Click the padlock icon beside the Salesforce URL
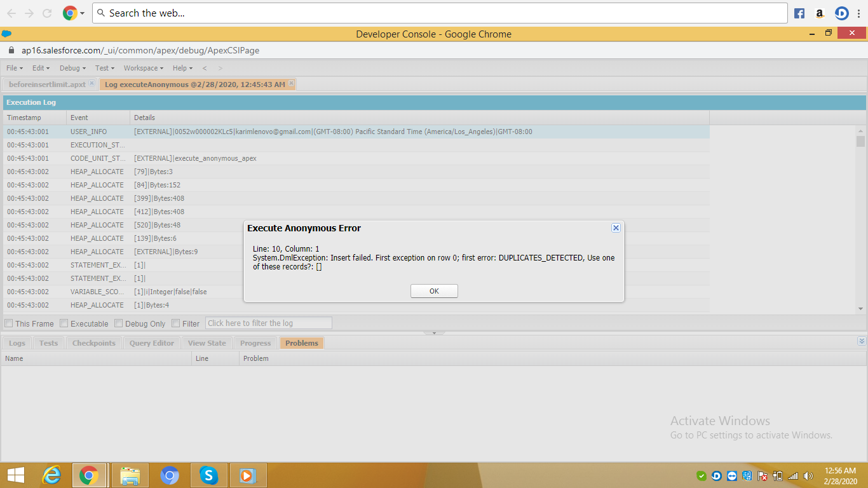The height and width of the screenshot is (488, 868). tap(11, 50)
